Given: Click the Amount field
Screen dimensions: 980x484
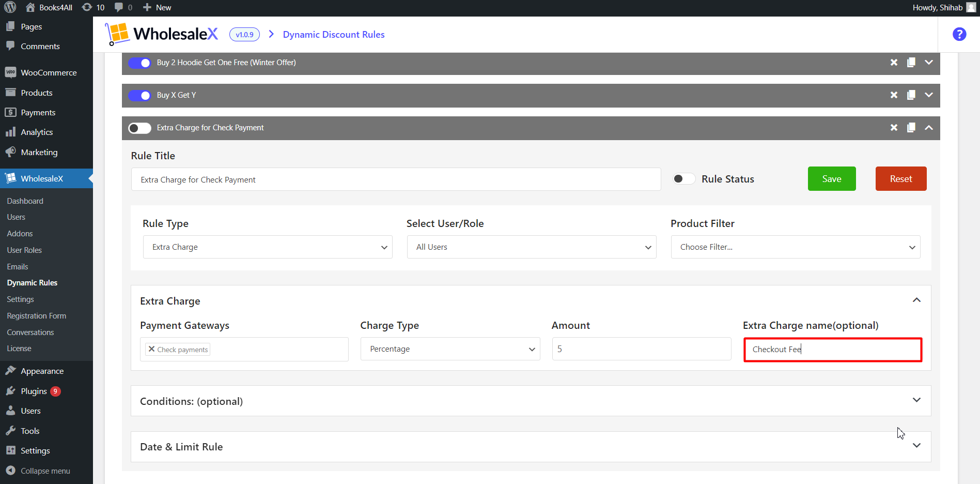Looking at the screenshot, I should (642, 349).
